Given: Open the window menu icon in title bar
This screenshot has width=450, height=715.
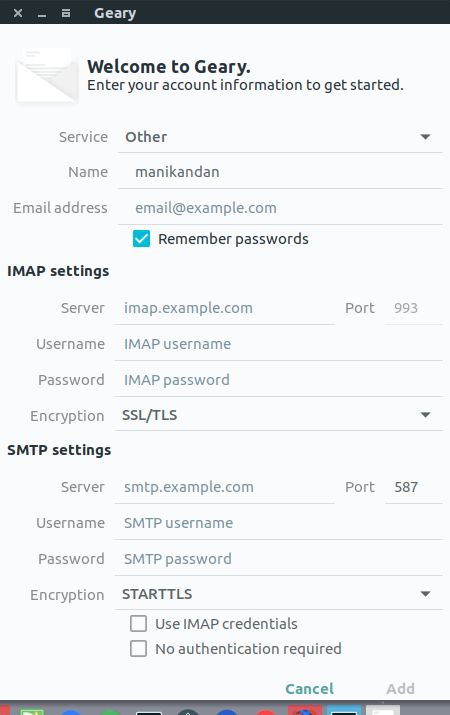Looking at the screenshot, I should (66, 13).
